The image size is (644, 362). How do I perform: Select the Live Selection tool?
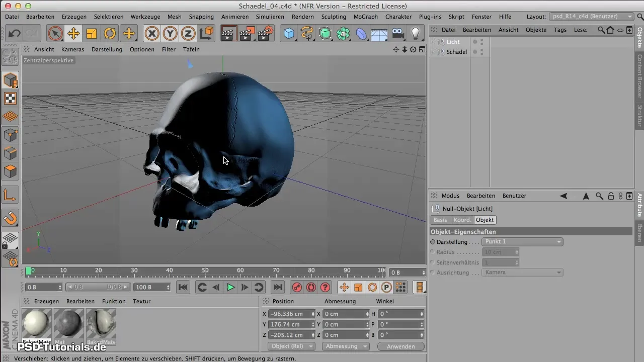click(x=55, y=34)
